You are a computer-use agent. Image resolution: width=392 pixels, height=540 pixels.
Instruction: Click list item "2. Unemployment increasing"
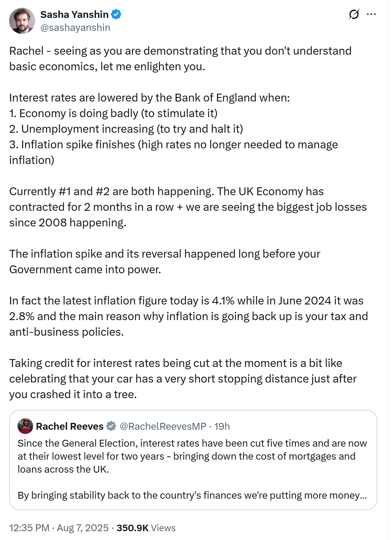pyautogui.click(x=126, y=129)
